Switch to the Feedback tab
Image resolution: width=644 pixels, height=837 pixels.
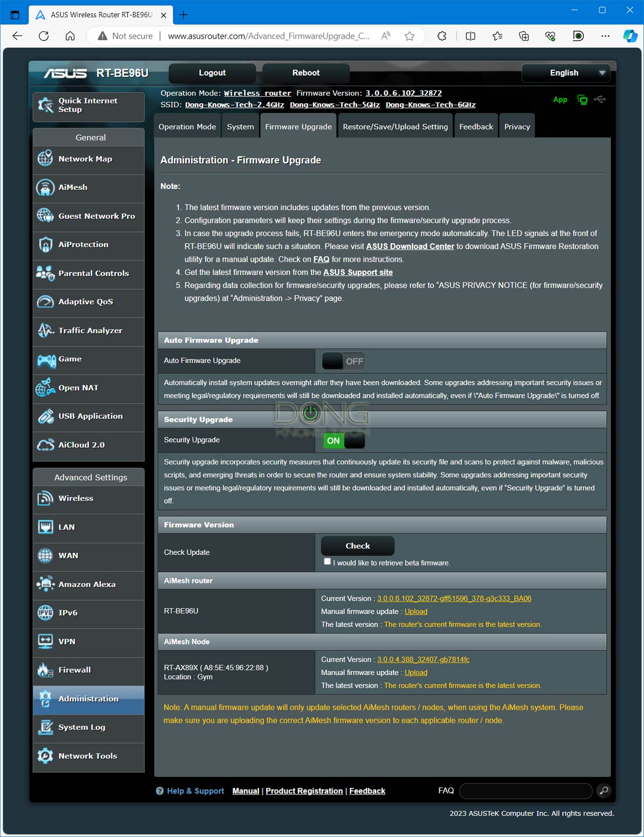(476, 127)
